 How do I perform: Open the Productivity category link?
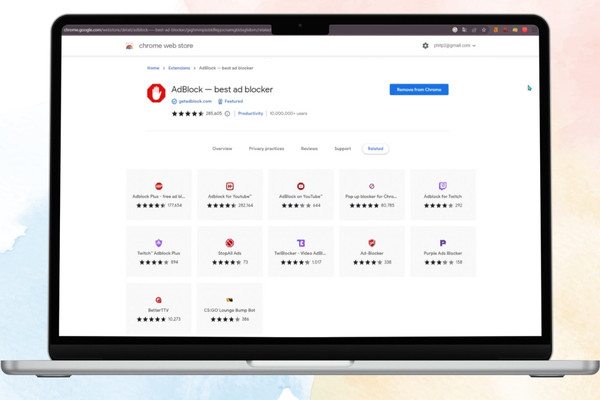[x=251, y=114]
